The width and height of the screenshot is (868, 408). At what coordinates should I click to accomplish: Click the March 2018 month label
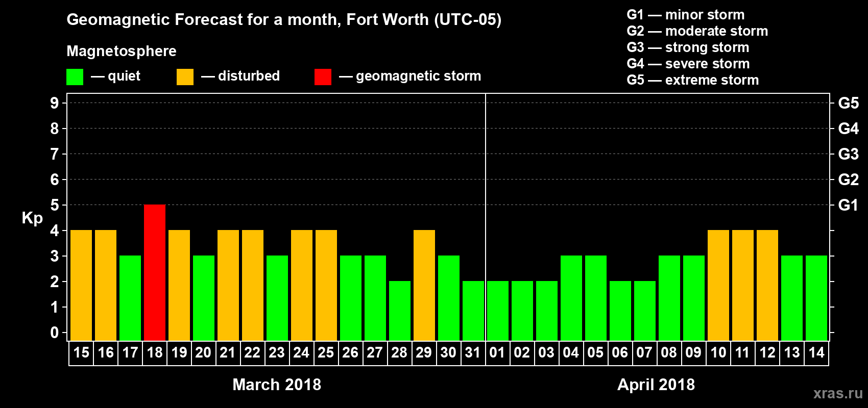[x=277, y=385]
